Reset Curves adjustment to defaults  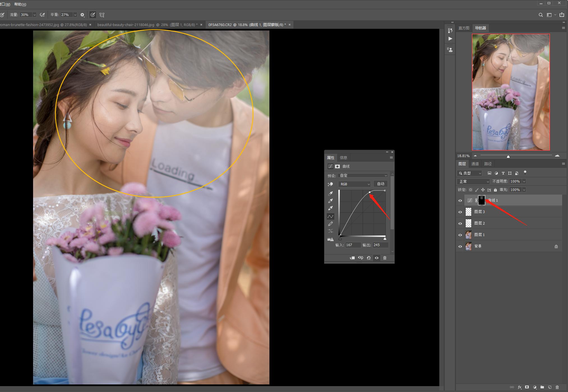(369, 258)
